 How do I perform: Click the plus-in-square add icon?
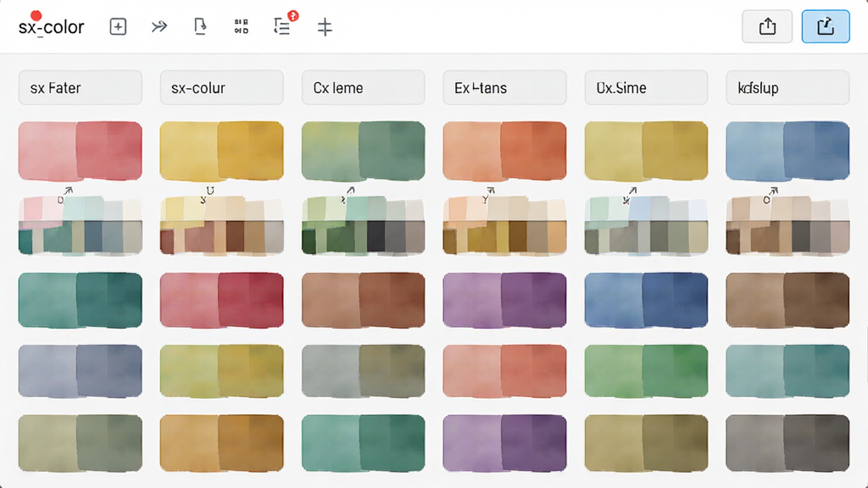click(x=118, y=26)
